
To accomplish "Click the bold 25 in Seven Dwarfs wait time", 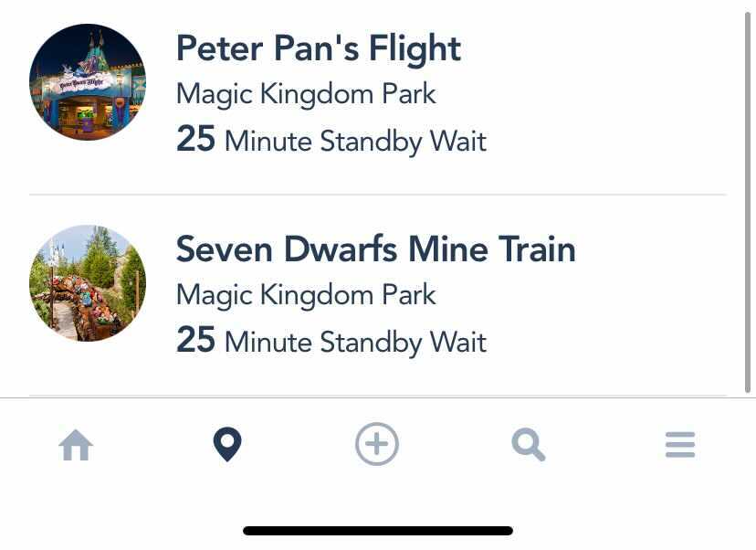I will (195, 342).
